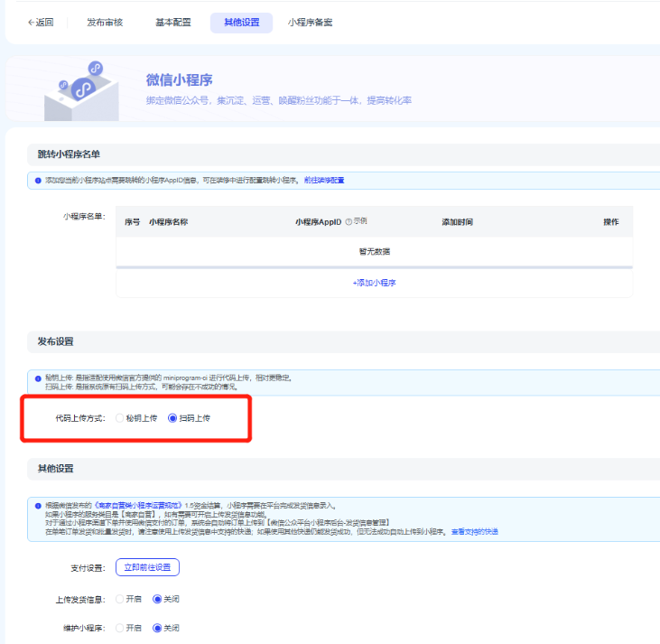Click the info dot in 发布设置 notice
This screenshot has height=644, width=660.
(x=38, y=377)
